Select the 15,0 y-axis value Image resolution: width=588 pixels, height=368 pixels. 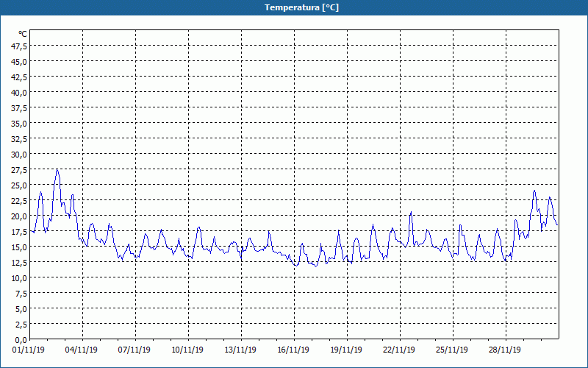click(20, 247)
